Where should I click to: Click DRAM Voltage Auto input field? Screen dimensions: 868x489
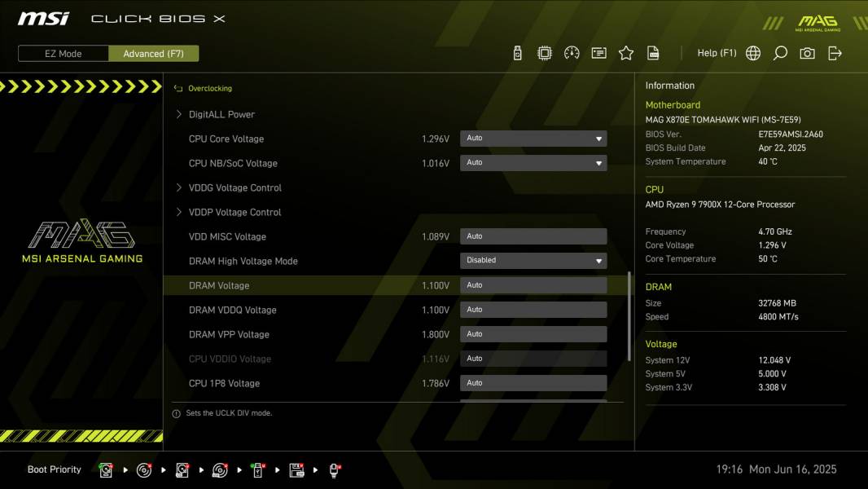533,285
